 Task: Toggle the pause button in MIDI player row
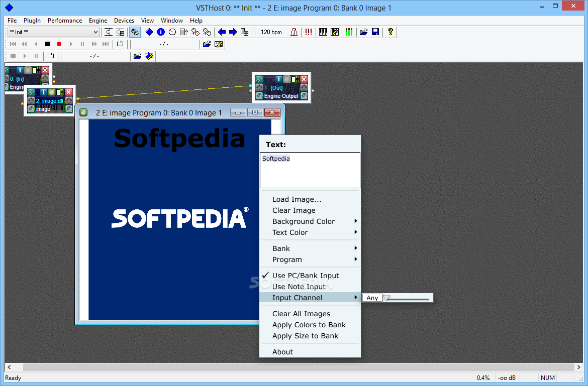82,44
